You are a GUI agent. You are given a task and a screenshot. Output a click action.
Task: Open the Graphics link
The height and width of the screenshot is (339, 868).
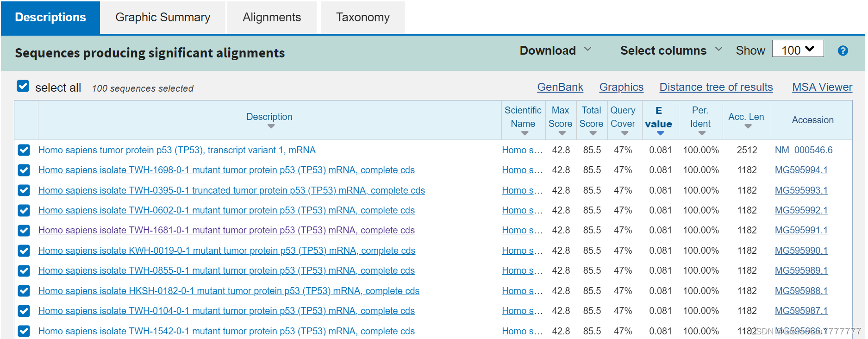pyautogui.click(x=621, y=87)
